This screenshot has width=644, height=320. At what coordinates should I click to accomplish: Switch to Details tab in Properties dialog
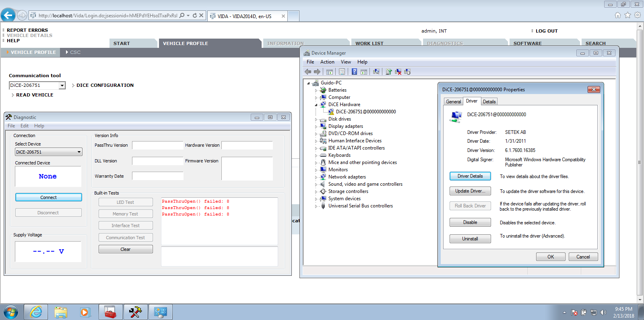click(x=489, y=102)
